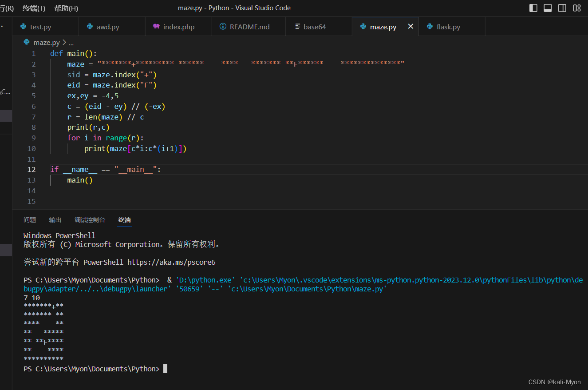Switch to index.php tab
The image size is (588, 390).
coord(178,27)
